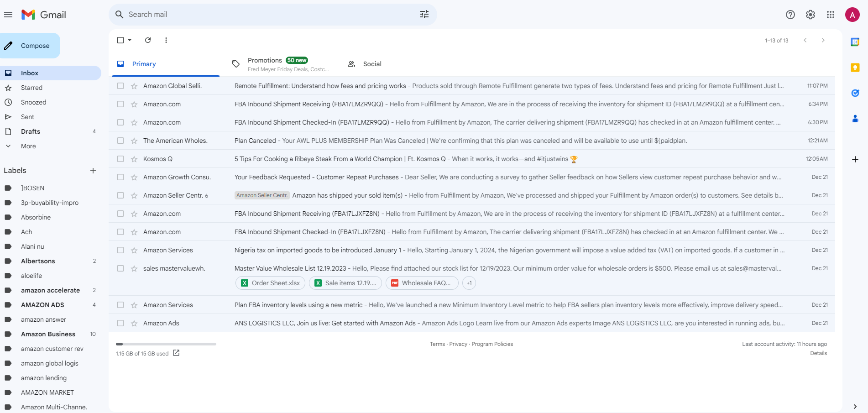Screen dimensions: 868x413
Task: Open the Program Policies link
Action: 492,344
